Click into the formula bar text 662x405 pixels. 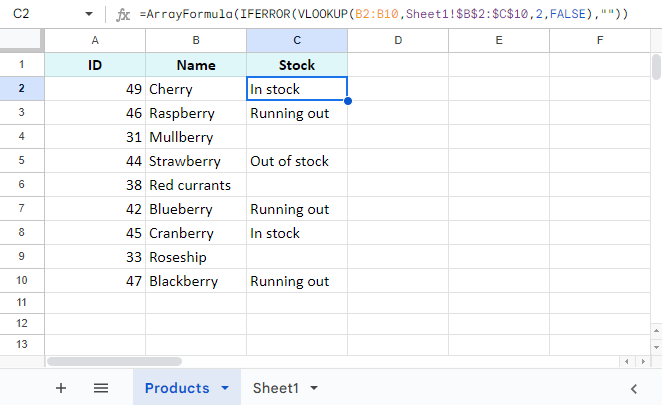coord(383,14)
